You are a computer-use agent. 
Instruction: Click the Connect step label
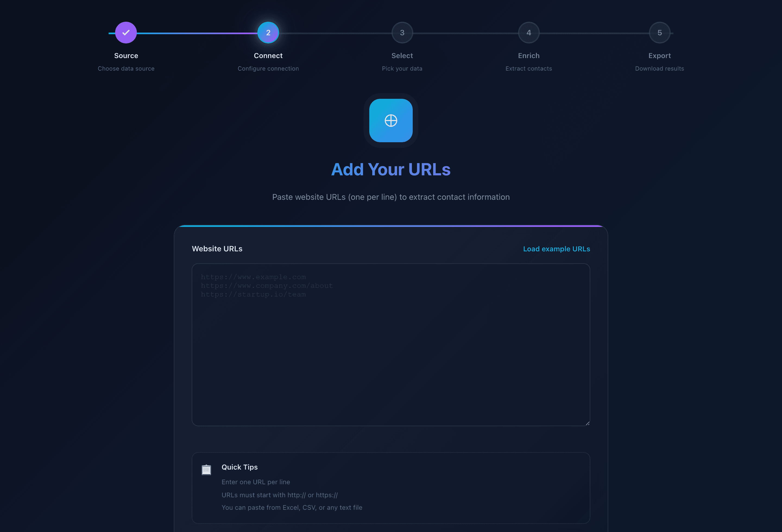[x=268, y=56]
